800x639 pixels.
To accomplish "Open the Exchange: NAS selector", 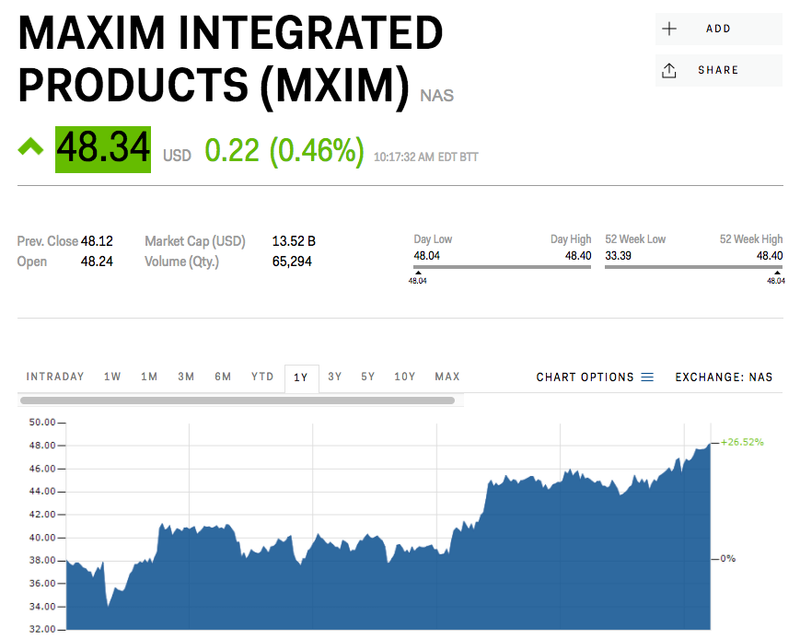I will (x=724, y=377).
